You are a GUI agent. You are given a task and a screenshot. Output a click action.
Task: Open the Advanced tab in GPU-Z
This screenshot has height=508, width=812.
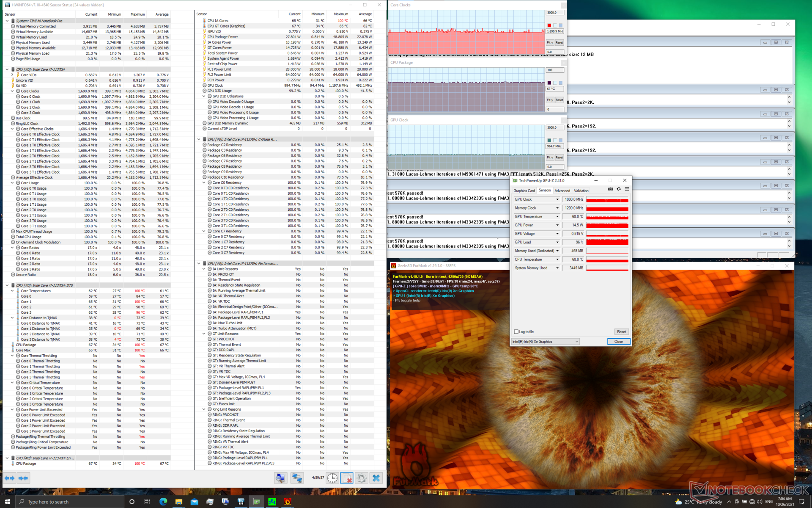pyautogui.click(x=562, y=191)
